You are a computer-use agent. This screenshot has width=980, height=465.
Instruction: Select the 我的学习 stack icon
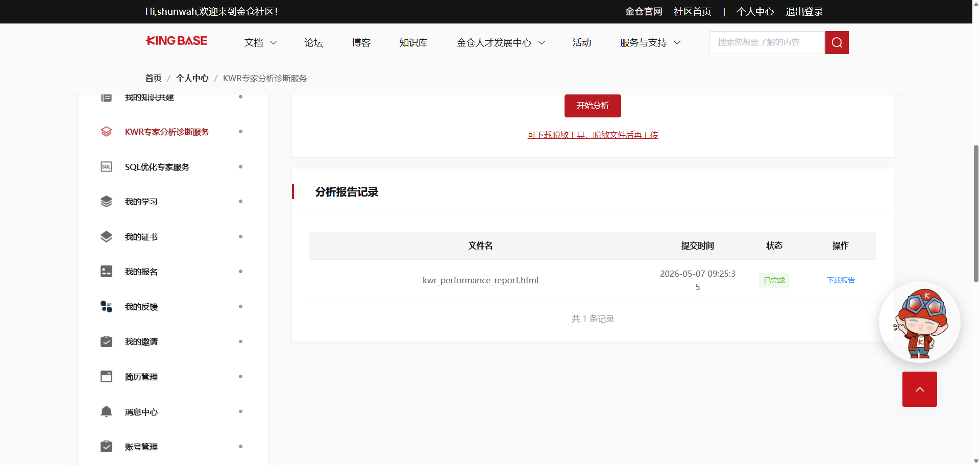tap(106, 202)
